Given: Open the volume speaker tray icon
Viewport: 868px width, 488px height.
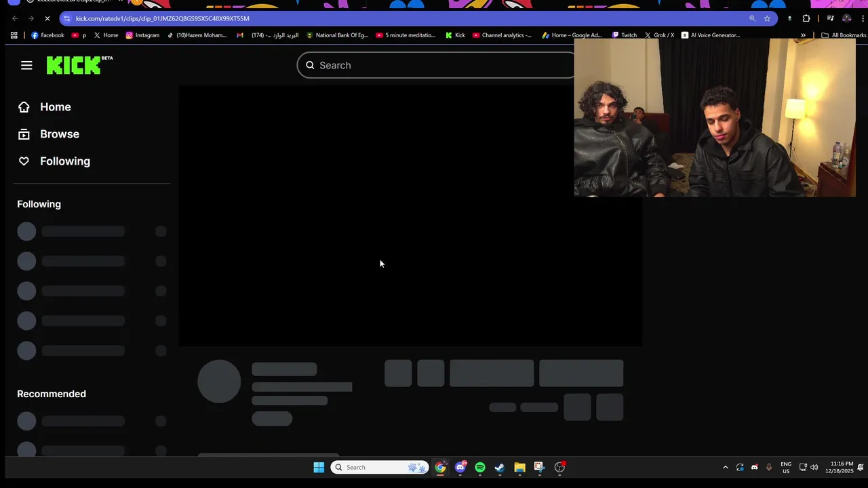Looking at the screenshot, I should pos(814,467).
